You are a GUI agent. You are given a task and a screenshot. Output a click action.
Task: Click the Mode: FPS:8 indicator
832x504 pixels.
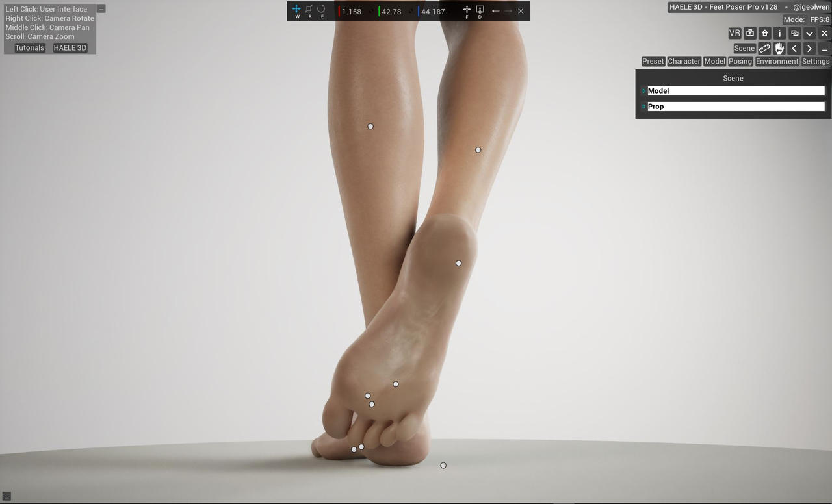point(807,19)
